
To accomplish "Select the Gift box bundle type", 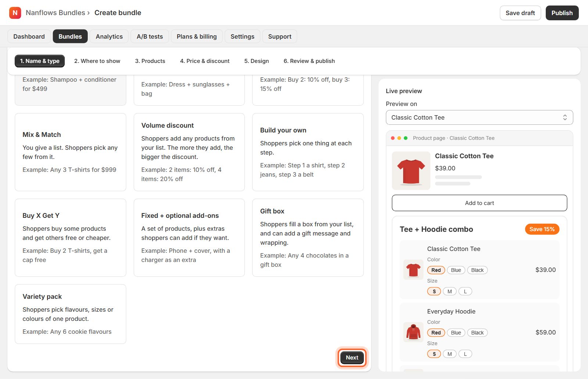I will pyautogui.click(x=308, y=238).
